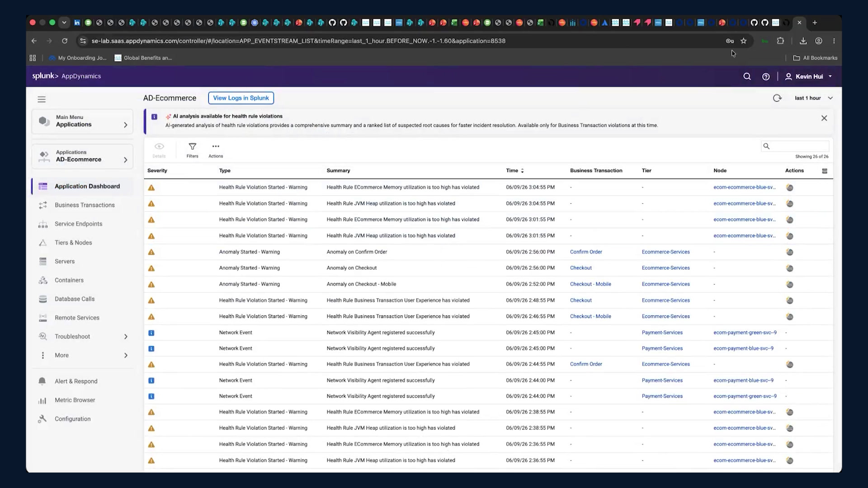This screenshot has width=868, height=488.
Task: Open the help question mark icon
Action: (x=766, y=76)
